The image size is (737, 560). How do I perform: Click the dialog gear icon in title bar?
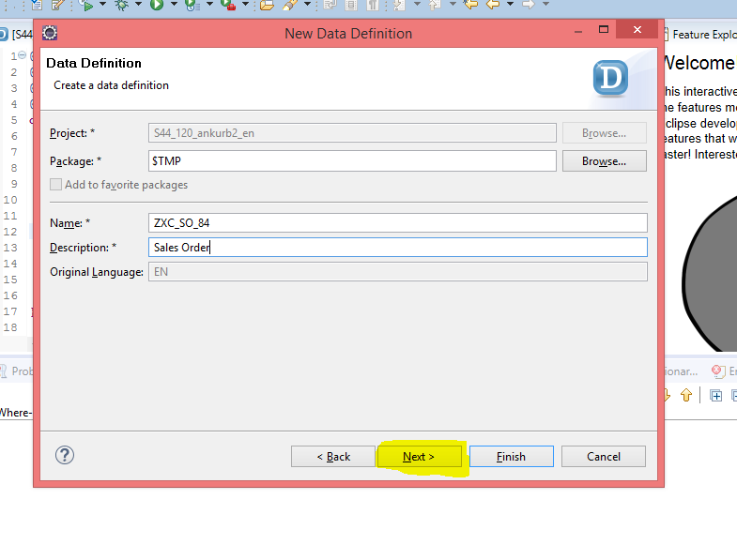coord(50,34)
